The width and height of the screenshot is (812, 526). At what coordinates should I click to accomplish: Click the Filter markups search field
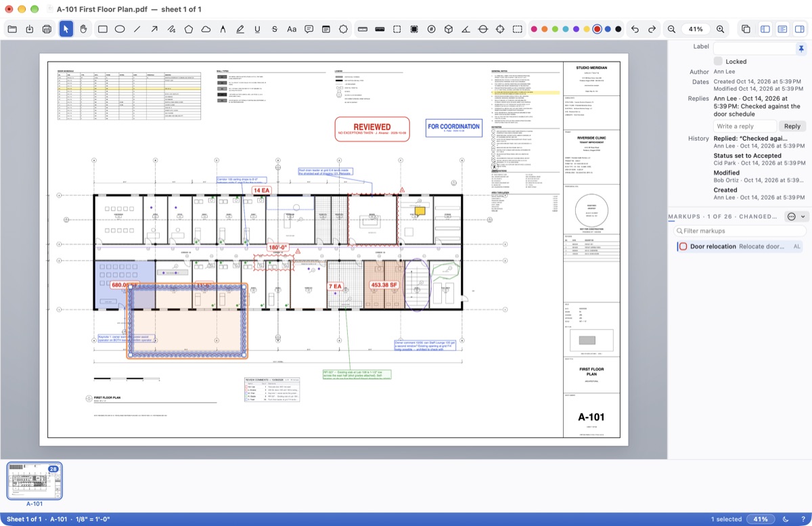(740, 232)
